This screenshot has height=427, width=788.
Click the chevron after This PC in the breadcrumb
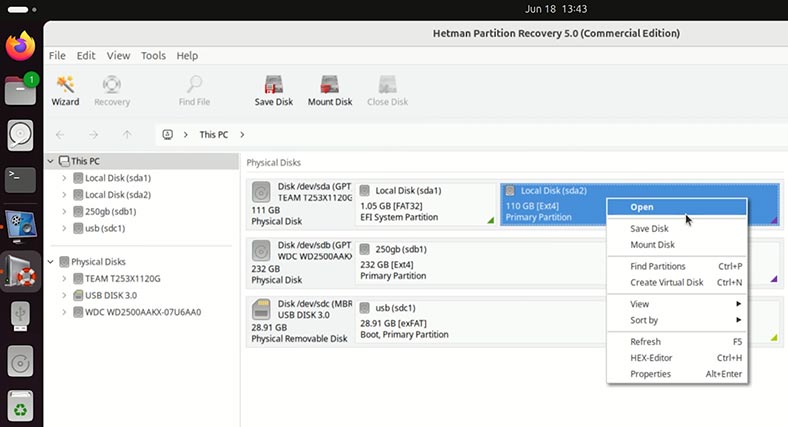click(x=242, y=135)
